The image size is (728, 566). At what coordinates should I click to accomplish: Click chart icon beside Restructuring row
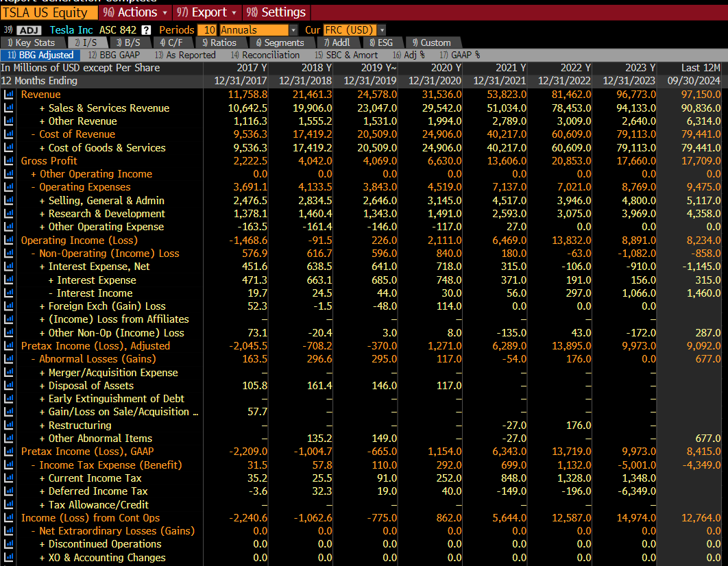(x=8, y=425)
